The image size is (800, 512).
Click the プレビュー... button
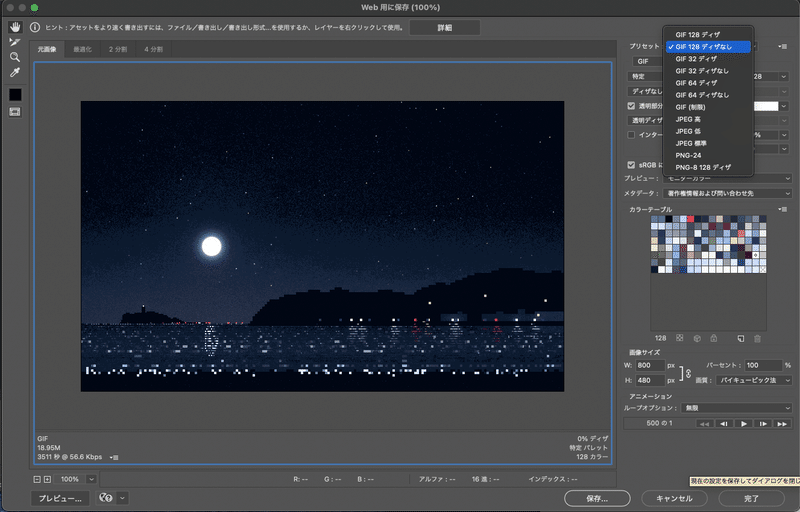tap(60, 498)
